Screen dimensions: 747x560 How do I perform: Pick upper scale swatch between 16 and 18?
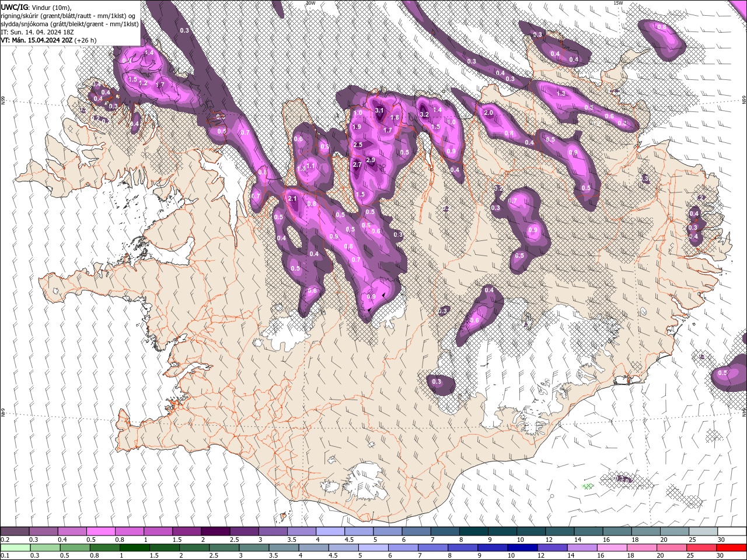tap(617, 531)
